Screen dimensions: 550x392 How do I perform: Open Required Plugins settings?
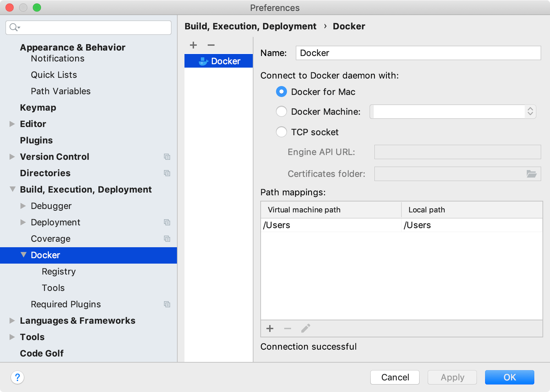(66, 304)
